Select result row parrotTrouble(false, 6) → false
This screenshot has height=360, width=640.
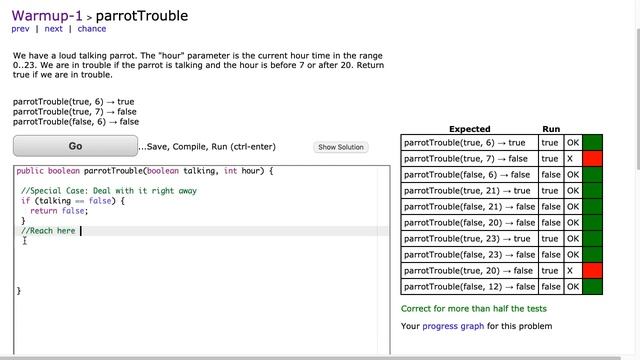pos(501,175)
